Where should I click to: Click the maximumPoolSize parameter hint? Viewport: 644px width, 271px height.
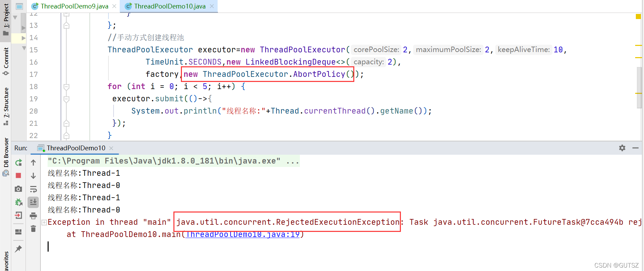(448, 50)
